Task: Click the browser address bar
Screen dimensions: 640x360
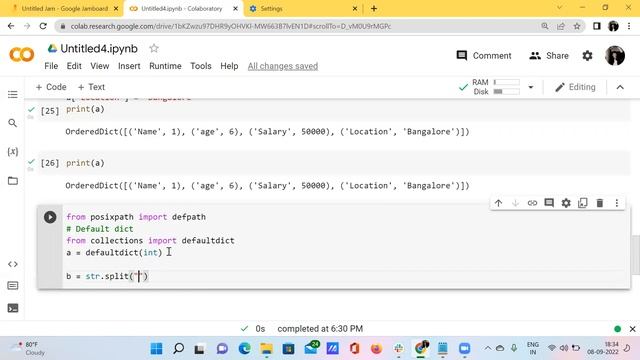Action: pyautogui.click(x=302, y=26)
